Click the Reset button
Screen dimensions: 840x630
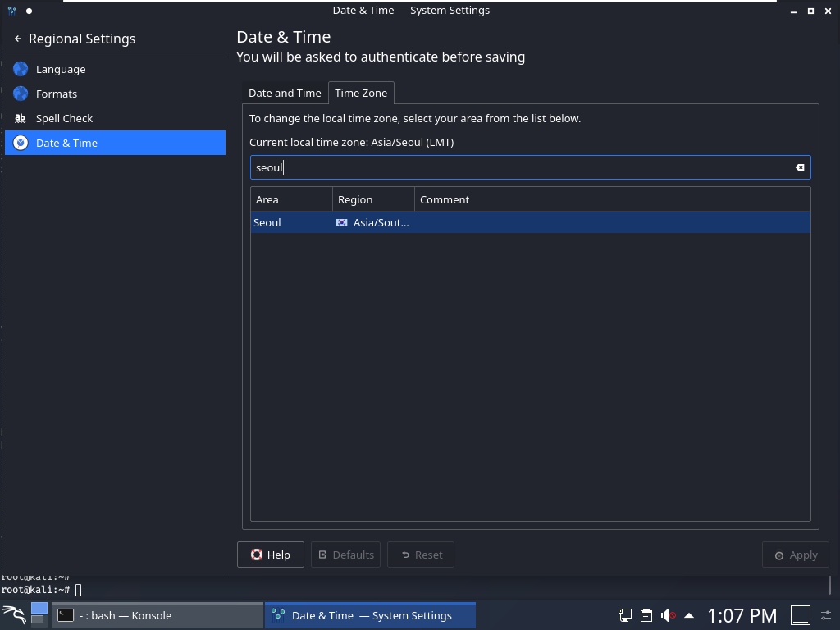[x=421, y=555]
